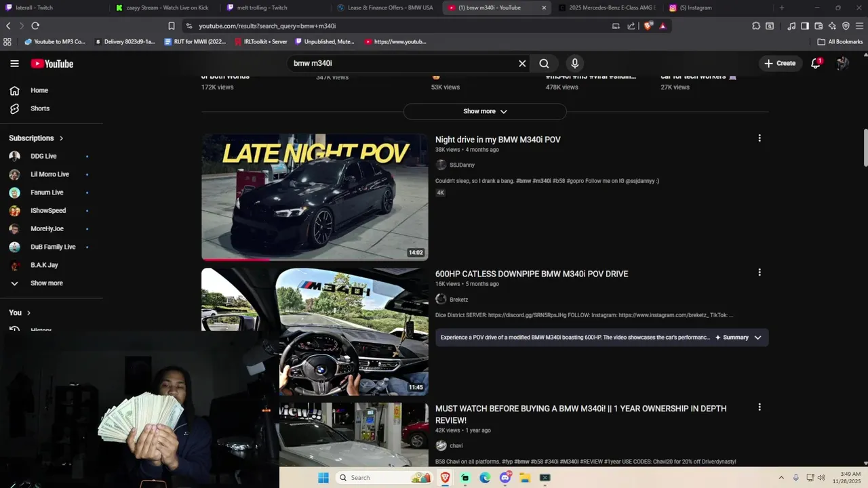Open Night drive in my BMW M340i title

(498, 140)
